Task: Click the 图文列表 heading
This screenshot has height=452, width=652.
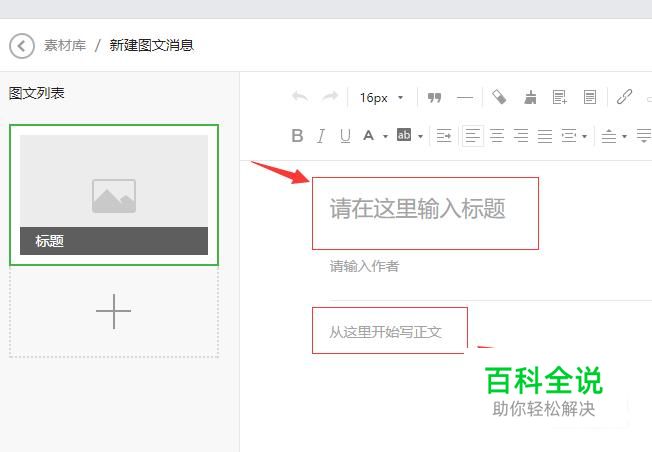Action: click(37, 93)
